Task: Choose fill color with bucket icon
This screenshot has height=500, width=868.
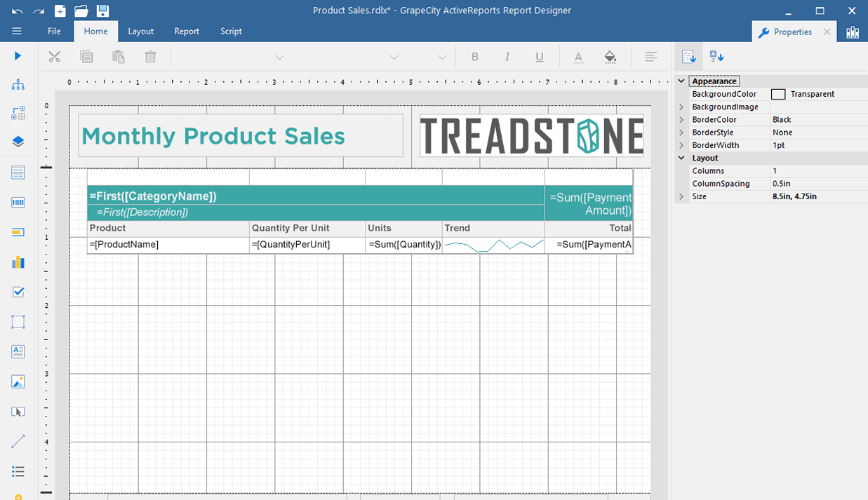Action: point(610,57)
